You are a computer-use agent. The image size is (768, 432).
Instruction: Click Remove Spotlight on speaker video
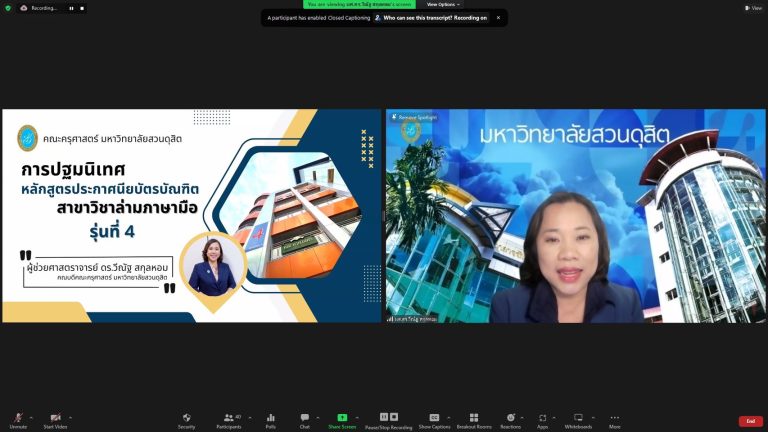(413, 117)
